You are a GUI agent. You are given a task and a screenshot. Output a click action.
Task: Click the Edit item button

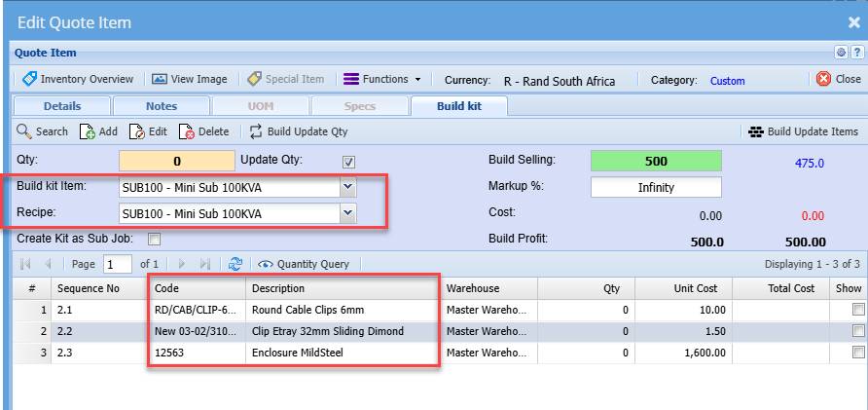click(148, 131)
